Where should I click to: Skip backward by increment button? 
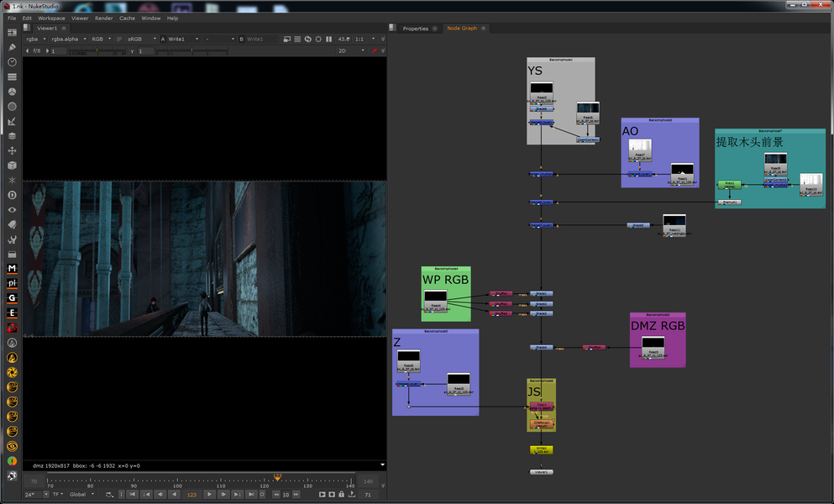[276, 495]
